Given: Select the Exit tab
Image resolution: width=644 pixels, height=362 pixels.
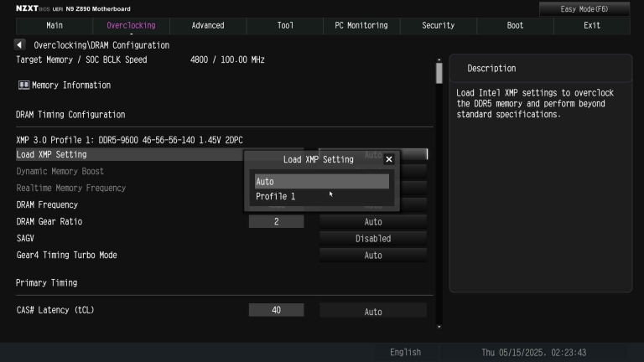Looking at the screenshot, I should (592, 25).
